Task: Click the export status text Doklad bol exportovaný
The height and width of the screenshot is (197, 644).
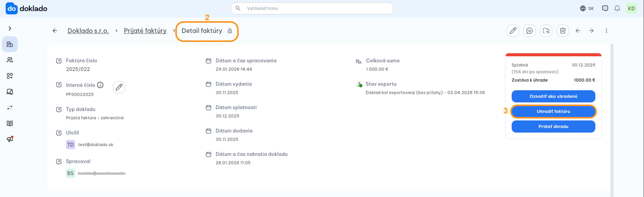Action: 425,92
